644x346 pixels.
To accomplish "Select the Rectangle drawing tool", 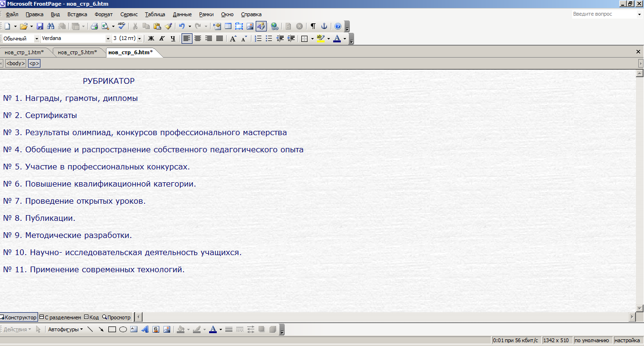I will click(112, 329).
